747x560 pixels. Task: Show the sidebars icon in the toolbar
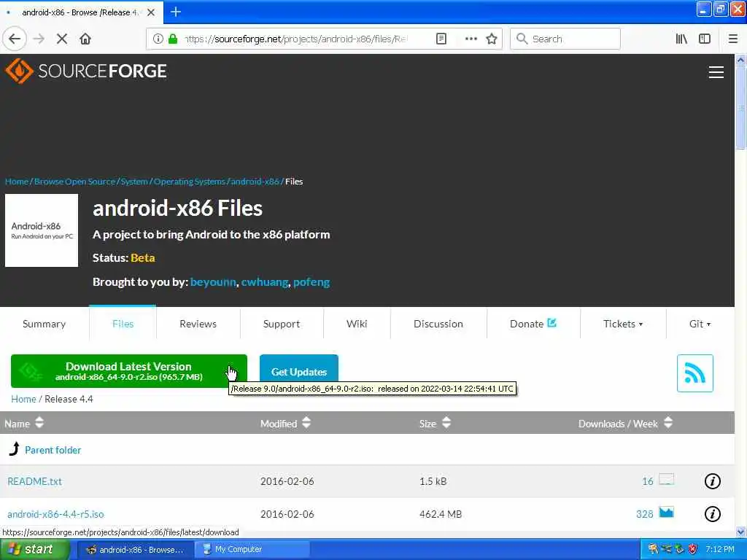[705, 39]
